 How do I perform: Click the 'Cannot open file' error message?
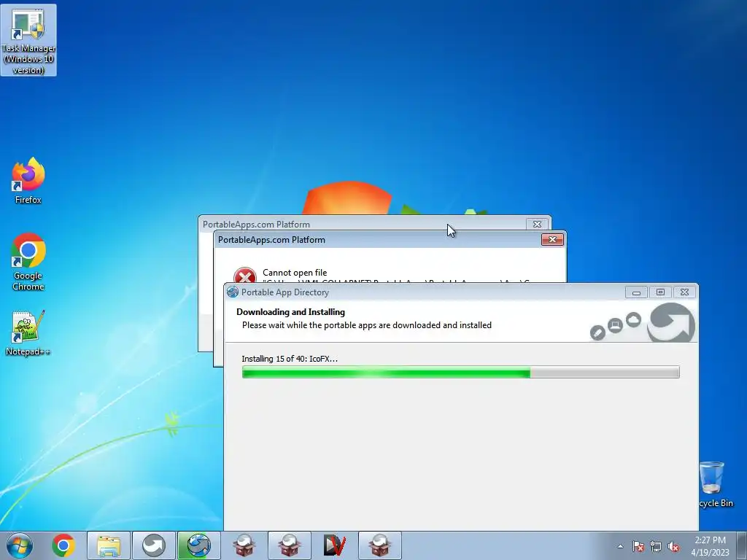295,273
